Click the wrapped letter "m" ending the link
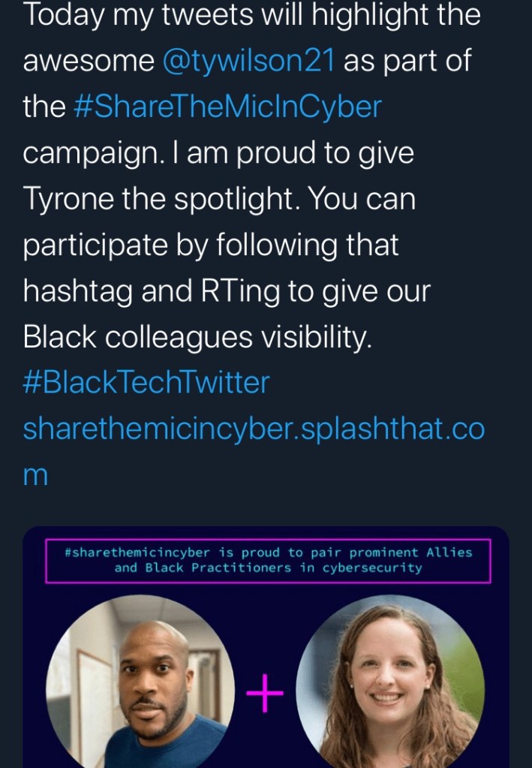 pos(35,475)
